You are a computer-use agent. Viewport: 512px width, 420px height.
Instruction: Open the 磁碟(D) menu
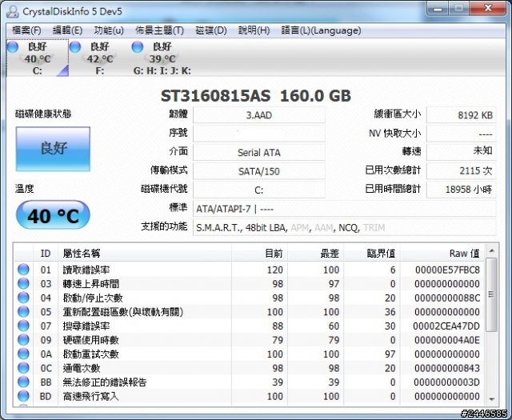pos(211,30)
